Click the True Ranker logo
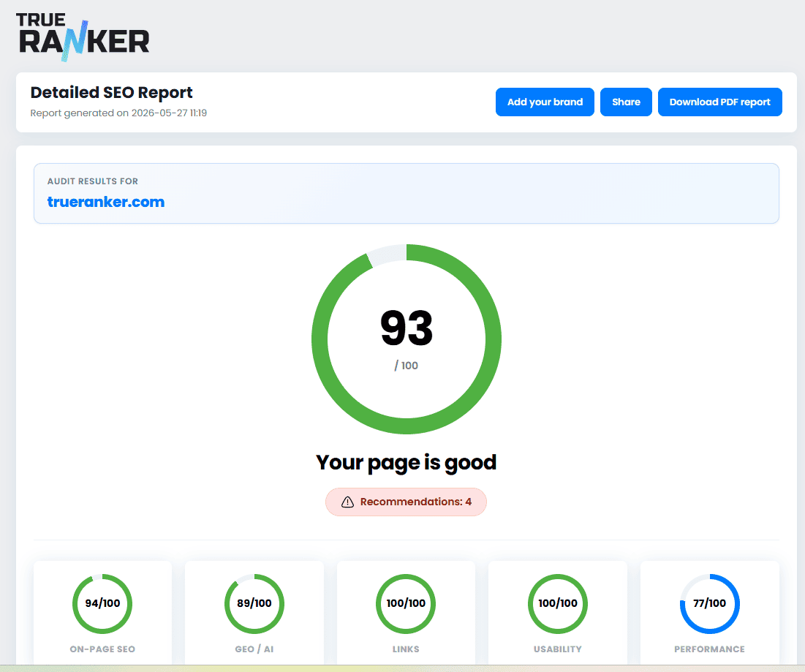Screen dimensions: 805x672 (83, 37)
